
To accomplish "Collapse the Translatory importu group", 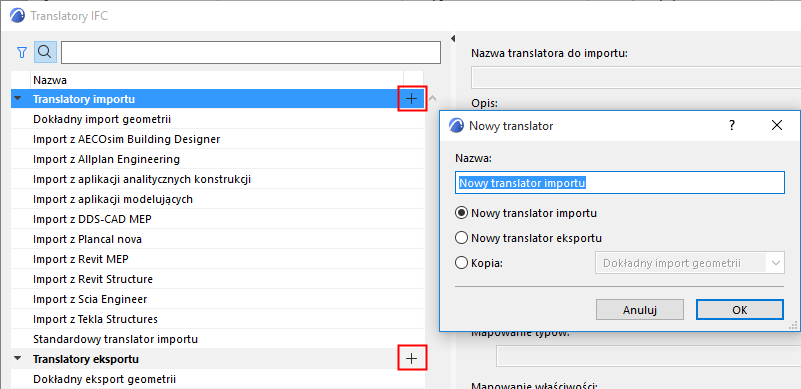I will click(18, 99).
